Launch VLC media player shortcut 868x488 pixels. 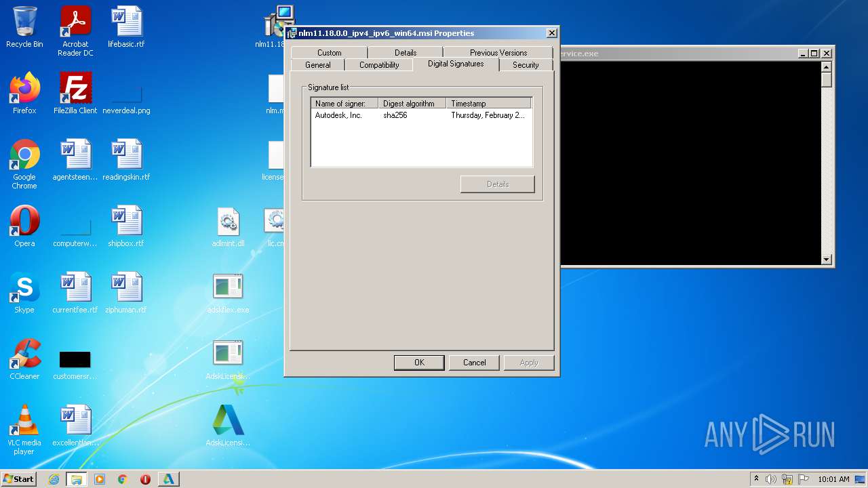[x=24, y=430]
